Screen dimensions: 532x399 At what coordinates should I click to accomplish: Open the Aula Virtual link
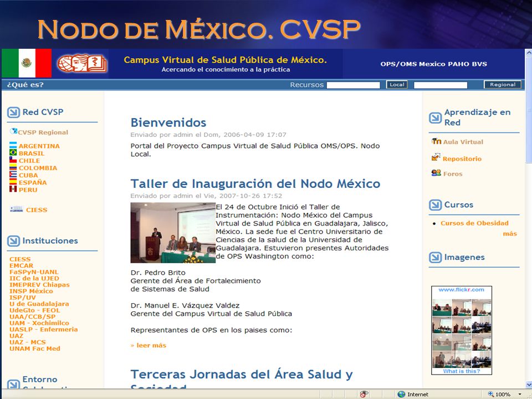click(x=463, y=142)
